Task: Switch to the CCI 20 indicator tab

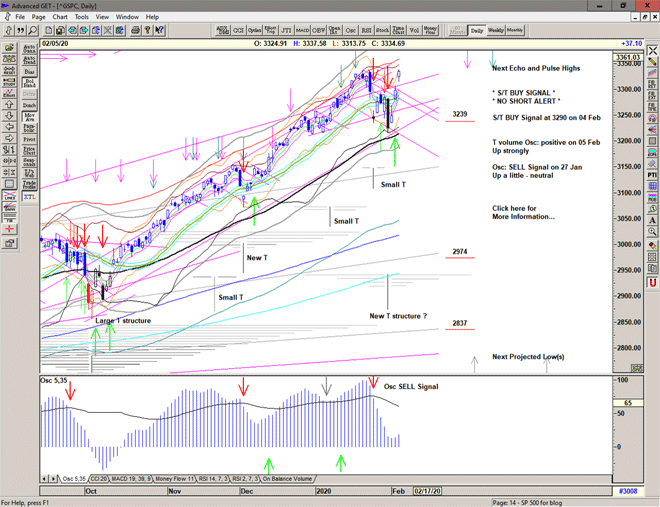Action: [99, 479]
